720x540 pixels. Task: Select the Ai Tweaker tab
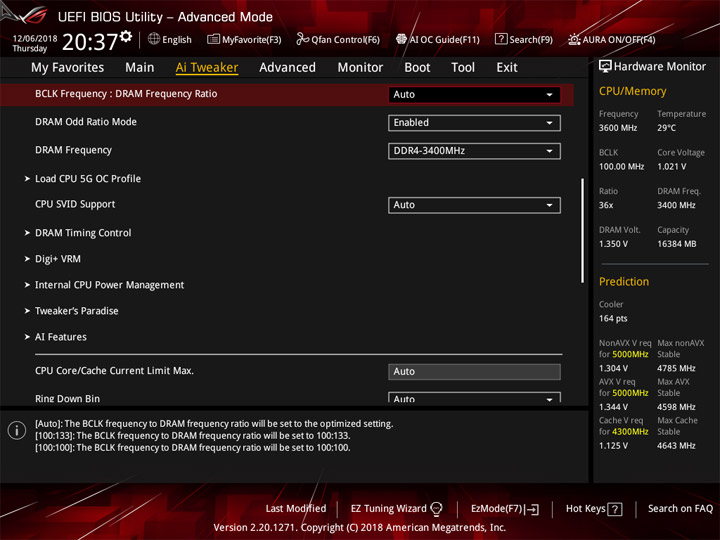point(207,68)
